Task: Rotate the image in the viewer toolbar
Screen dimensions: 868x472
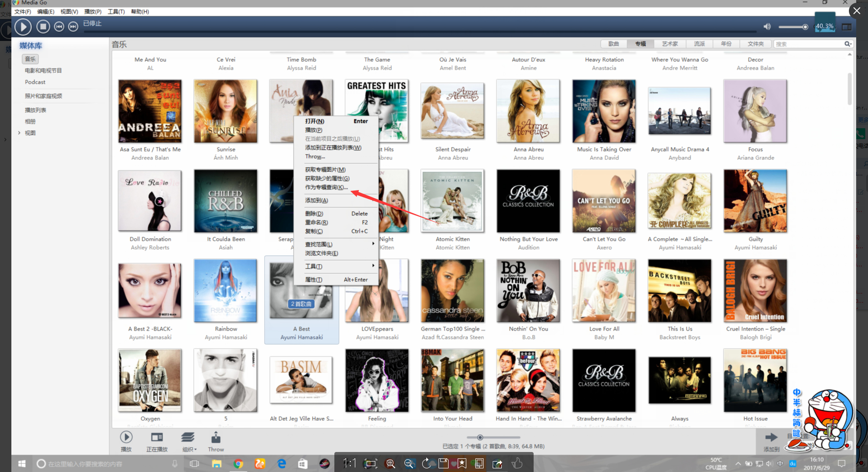Action: pos(426,463)
